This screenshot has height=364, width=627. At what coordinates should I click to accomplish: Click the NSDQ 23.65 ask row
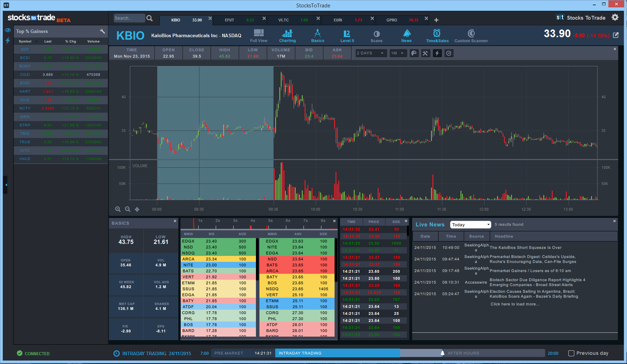point(297,289)
